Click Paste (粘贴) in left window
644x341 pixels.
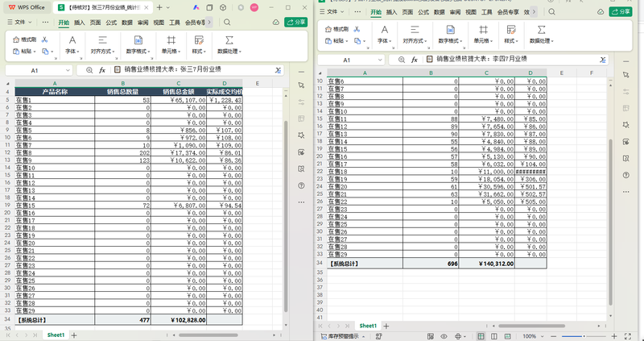point(23,52)
